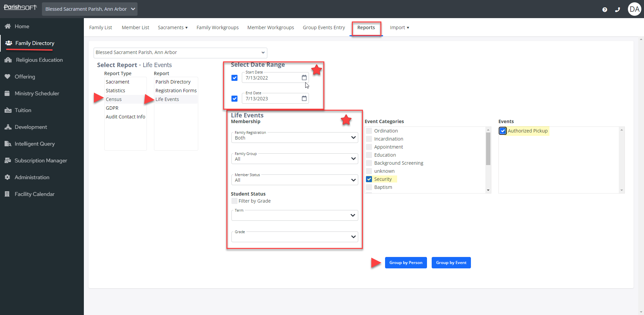The width and height of the screenshot is (644, 315).
Task: Check the Ordination event category
Action: click(x=369, y=131)
